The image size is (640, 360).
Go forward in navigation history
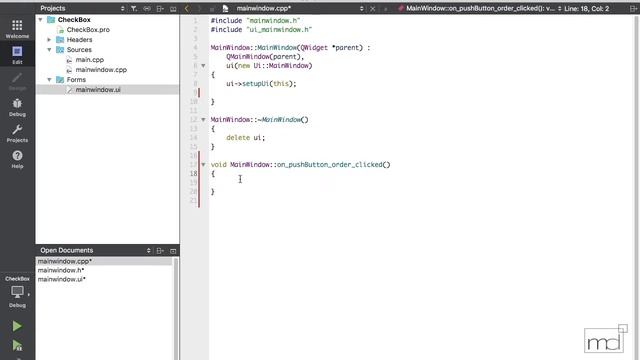coord(200,8)
